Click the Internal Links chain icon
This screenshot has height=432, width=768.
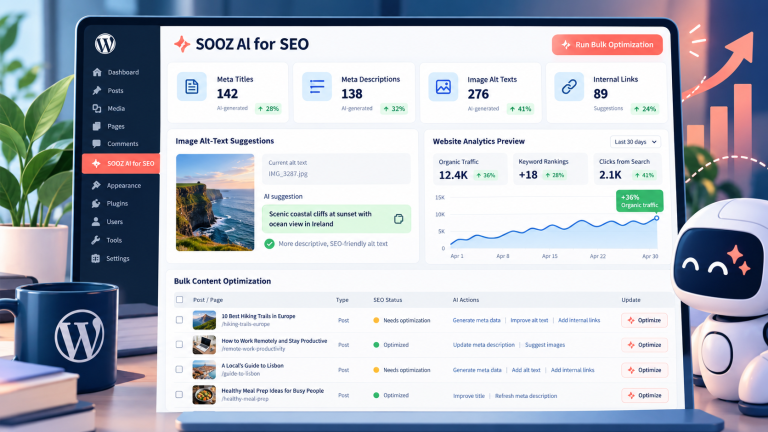tap(569, 87)
